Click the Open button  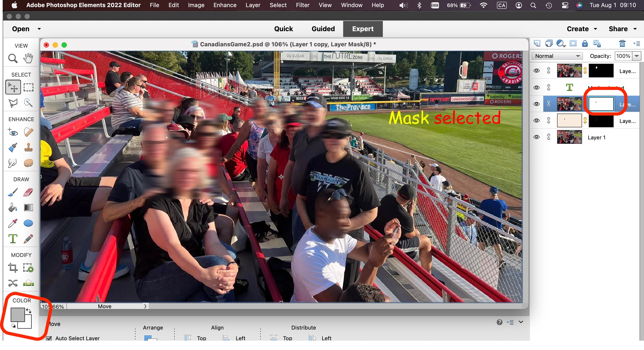pos(21,29)
